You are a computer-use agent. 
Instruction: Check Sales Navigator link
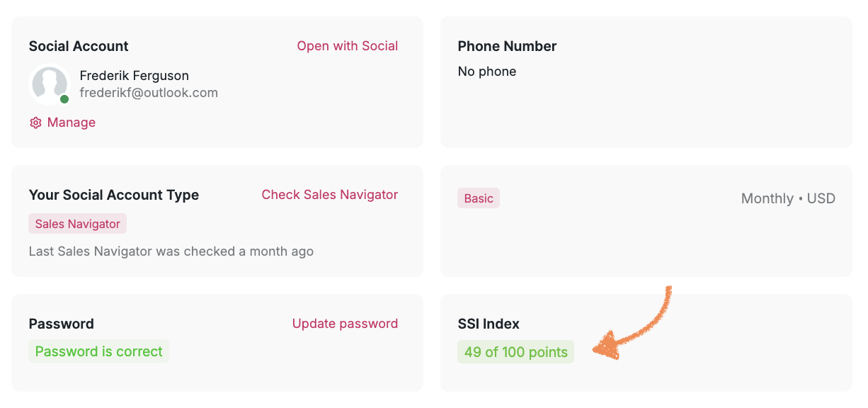coord(330,195)
